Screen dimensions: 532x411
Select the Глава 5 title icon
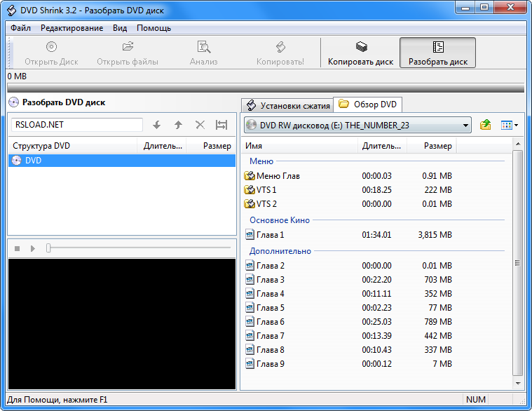pos(250,308)
